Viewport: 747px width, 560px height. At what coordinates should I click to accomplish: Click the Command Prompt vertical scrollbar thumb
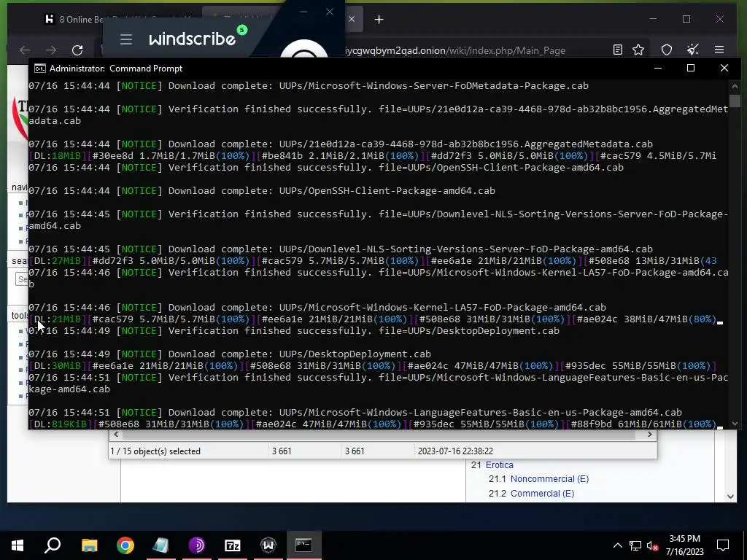pos(735,101)
